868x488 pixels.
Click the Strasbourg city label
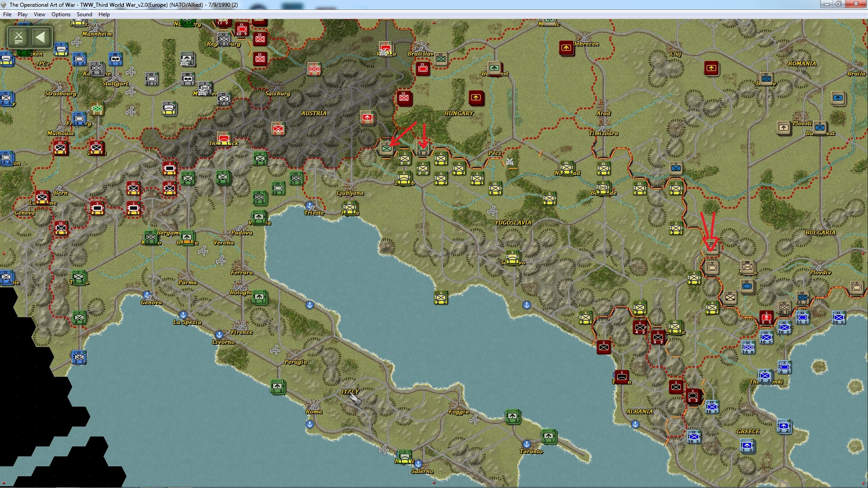(61, 94)
